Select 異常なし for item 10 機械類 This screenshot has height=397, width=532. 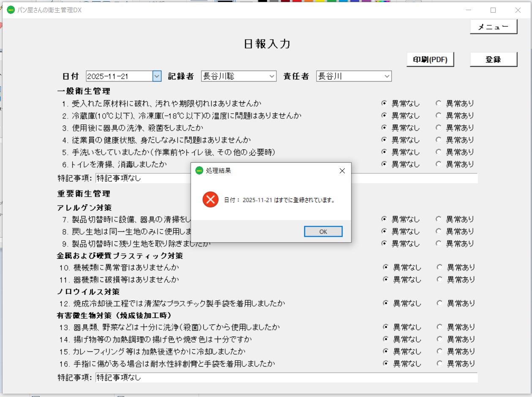[385, 267]
